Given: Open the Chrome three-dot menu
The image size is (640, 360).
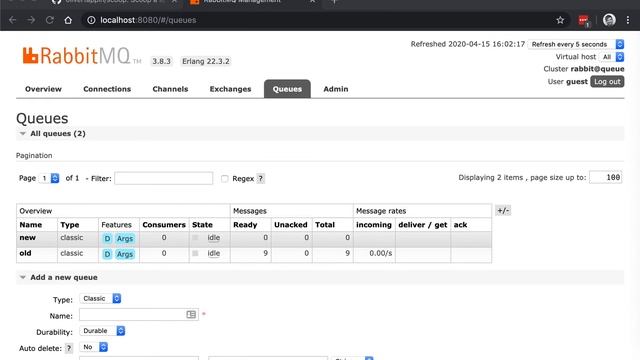Looking at the screenshot, I should tap(628, 20).
